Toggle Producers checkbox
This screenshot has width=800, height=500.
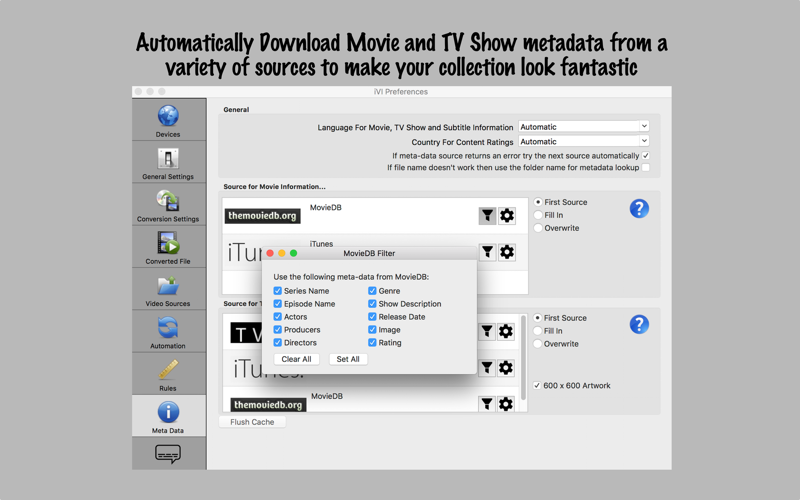click(x=278, y=330)
